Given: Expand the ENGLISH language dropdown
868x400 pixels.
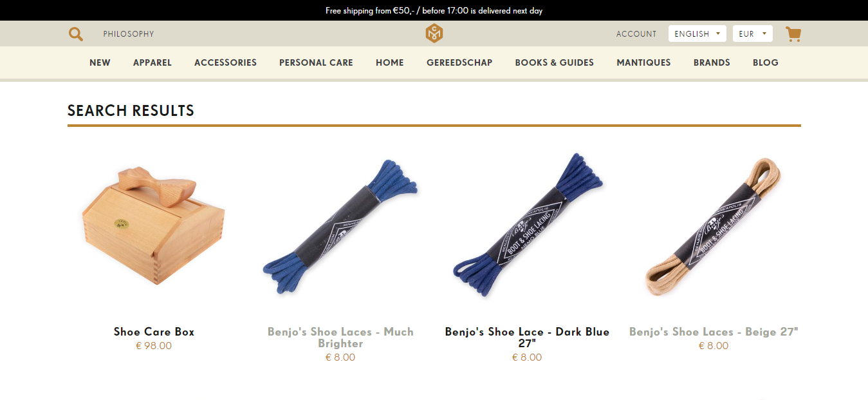Looking at the screenshot, I should point(697,33).
